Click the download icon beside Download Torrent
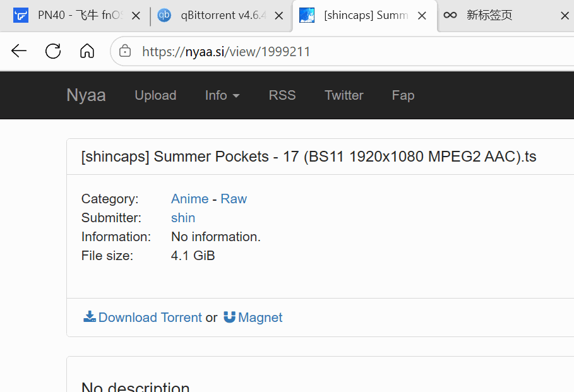Viewport: 574px width, 392px height. 89,317
